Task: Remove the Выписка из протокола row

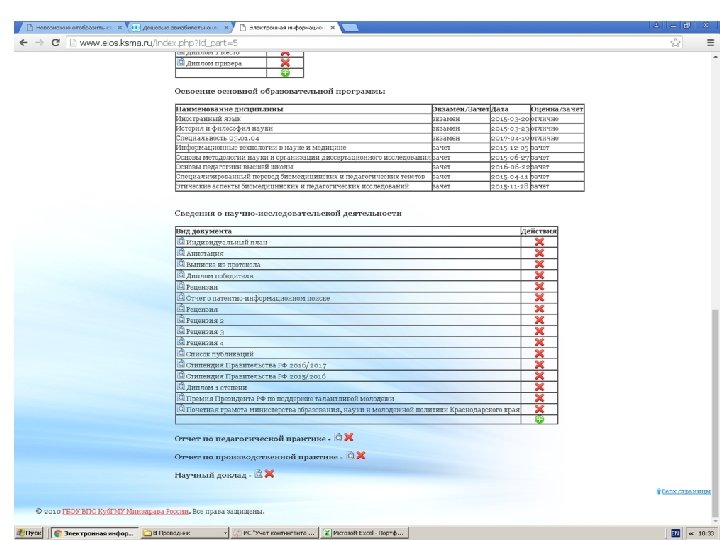Action: click(x=539, y=264)
